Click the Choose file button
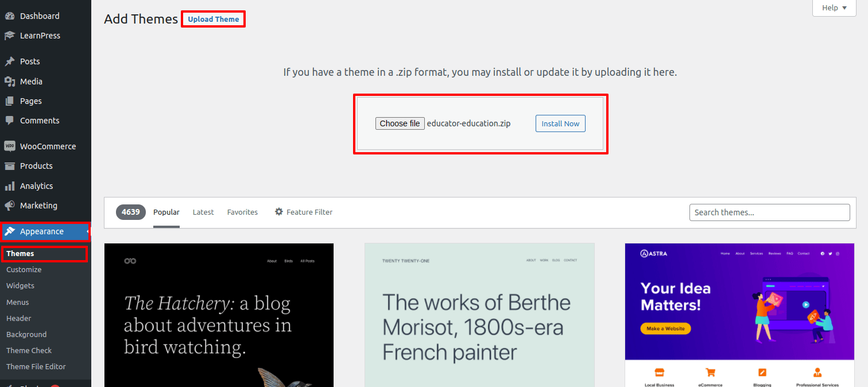 pos(400,123)
